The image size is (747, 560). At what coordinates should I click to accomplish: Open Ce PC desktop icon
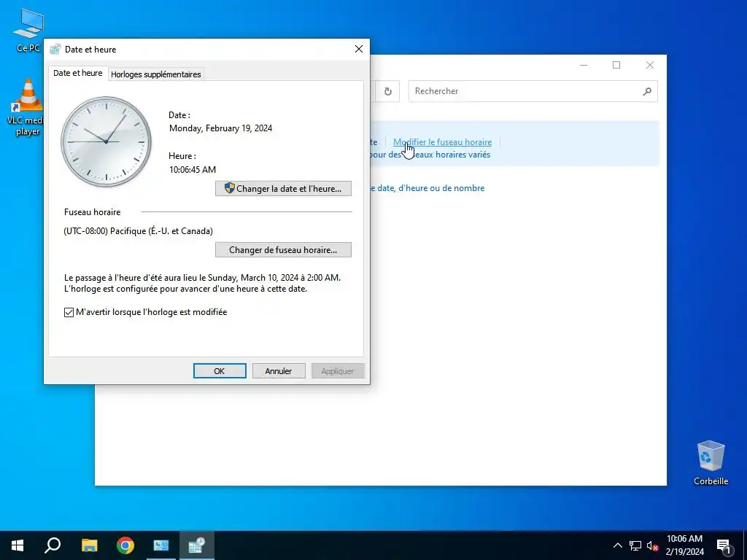(x=28, y=30)
